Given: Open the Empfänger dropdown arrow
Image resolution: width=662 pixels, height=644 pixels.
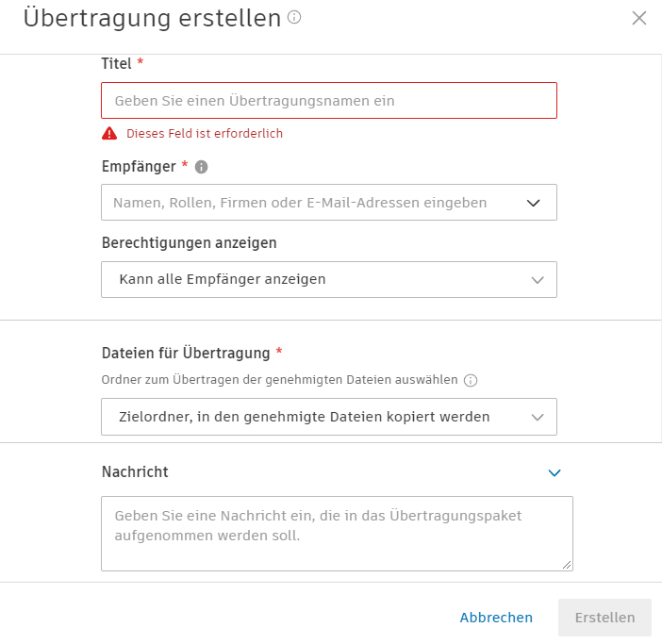Looking at the screenshot, I should pos(533,203).
